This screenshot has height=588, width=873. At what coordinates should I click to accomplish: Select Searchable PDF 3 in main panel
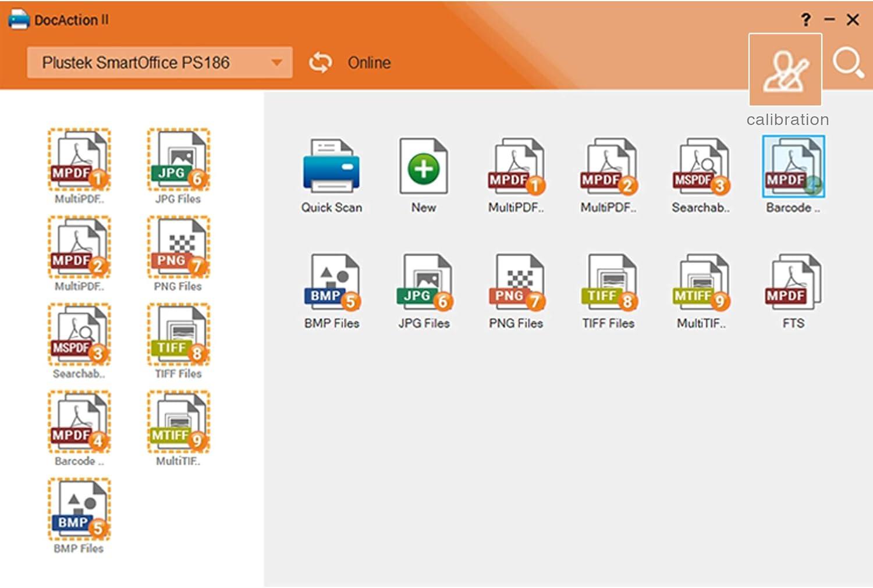(701, 166)
